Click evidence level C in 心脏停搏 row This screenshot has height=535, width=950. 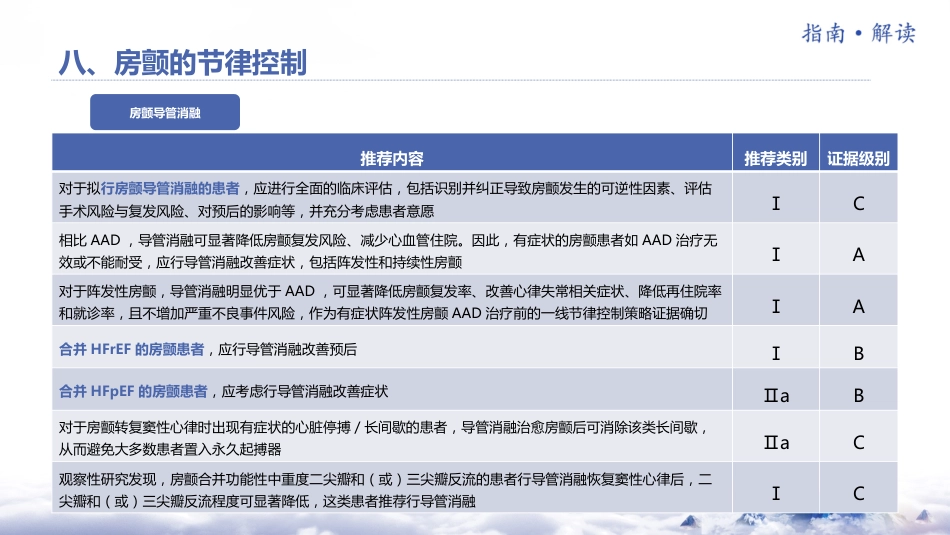[859, 443]
